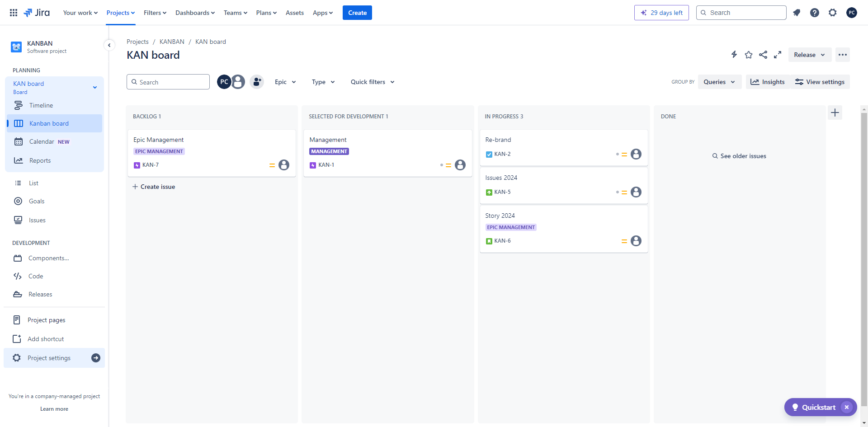Open the Filters menu in top navigation

pyautogui.click(x=155, y=13)
